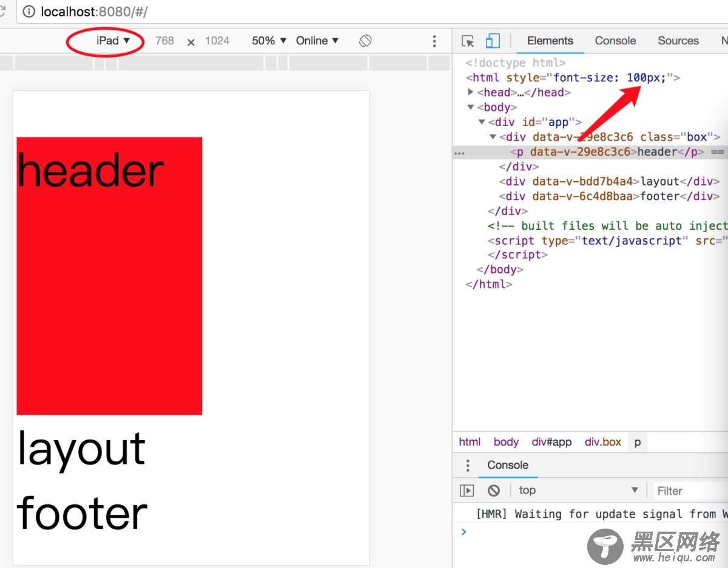Open the Online throttling dropdown
Viewport: 728px width, 568px height.
pyautogui.click(x=317, y=41)
